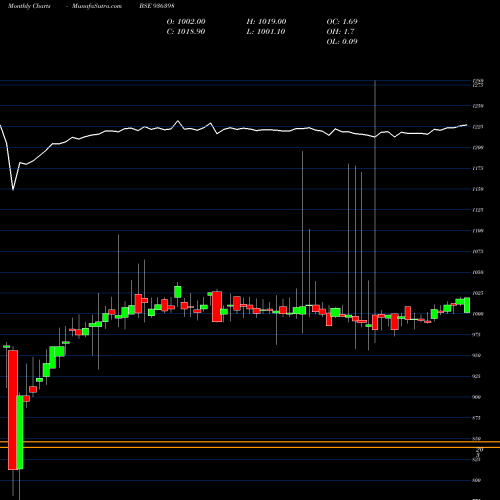Click the 850 price axis label
500x500 pixels.
click(477, 439)
